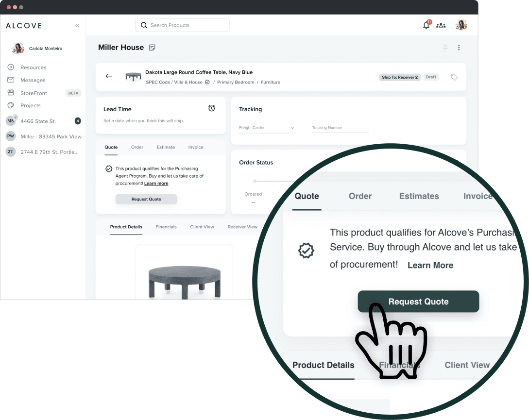
Task: Switch to the Order tab
Action: pyautogui.click(x=137, y=147)
